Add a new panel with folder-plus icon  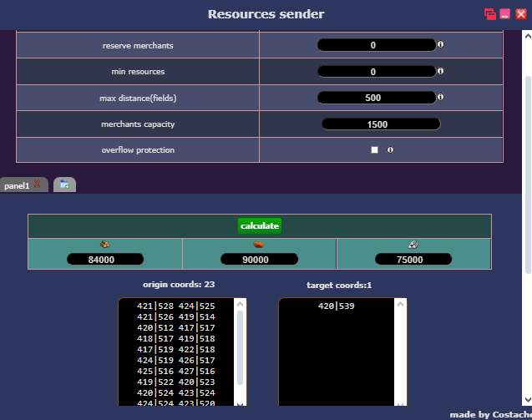click(64, 185)
